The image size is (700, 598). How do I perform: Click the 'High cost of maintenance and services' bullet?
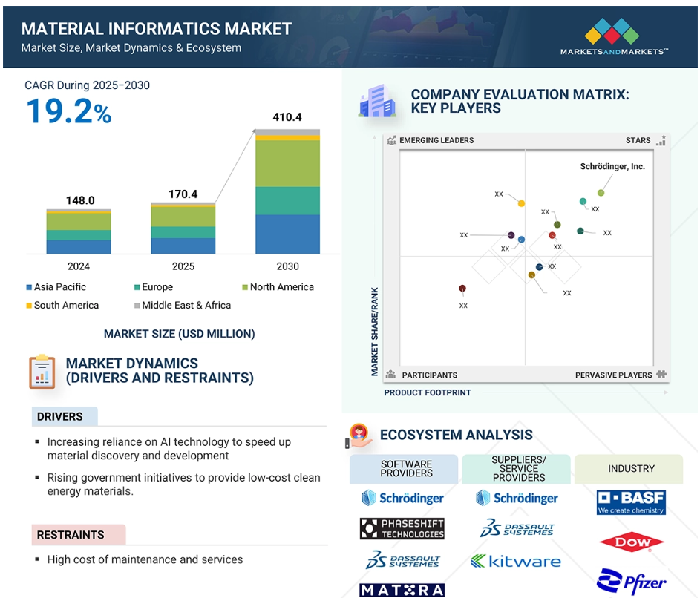pos(145,559)
